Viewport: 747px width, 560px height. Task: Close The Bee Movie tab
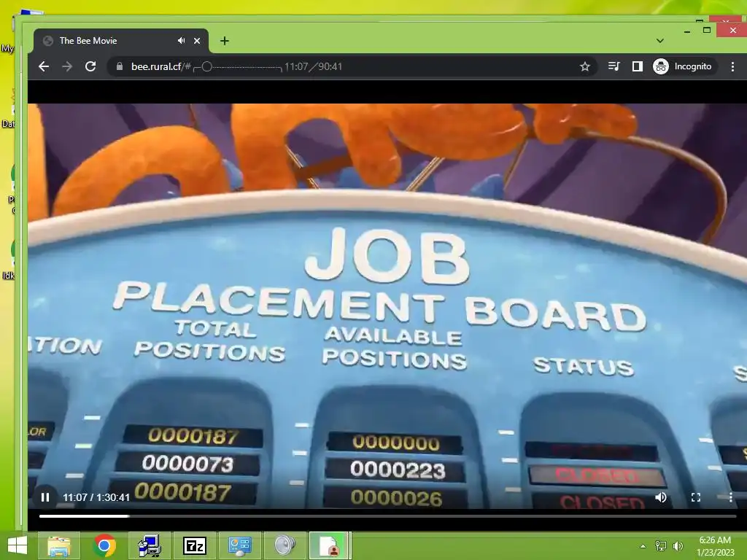[x=197, y=41]
